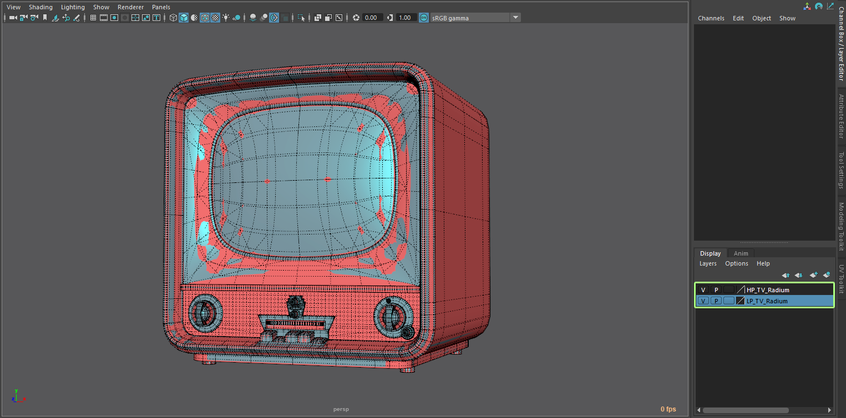Enable wireframe cube display icon
The image size is (846, 418).
[x=172, y=18]
